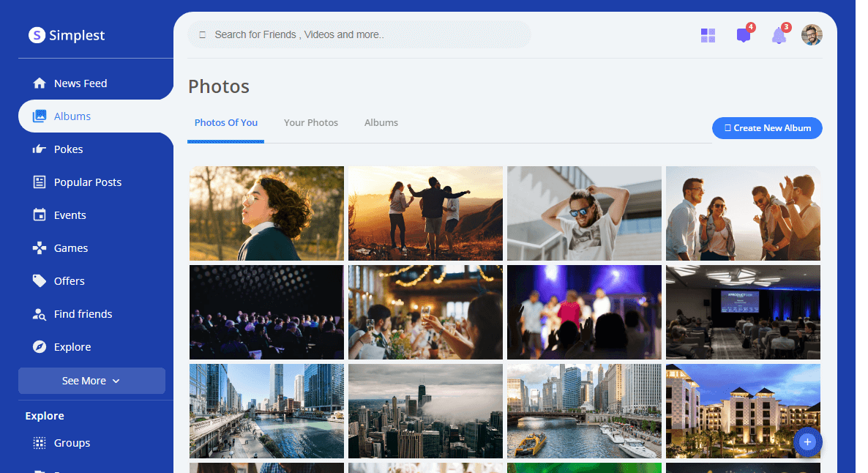Open the apps grid icon

point(708,35)
